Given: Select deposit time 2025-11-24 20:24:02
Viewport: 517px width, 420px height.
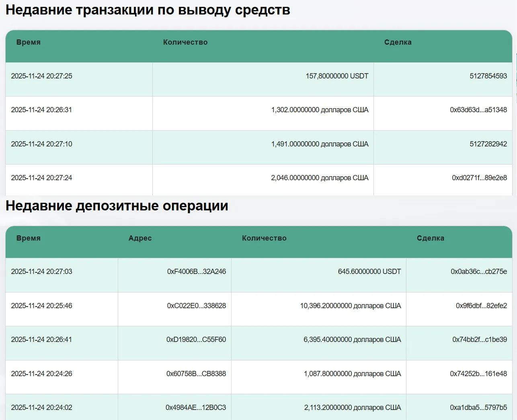Looking at the screenshot, I should [x=42, y=408].
